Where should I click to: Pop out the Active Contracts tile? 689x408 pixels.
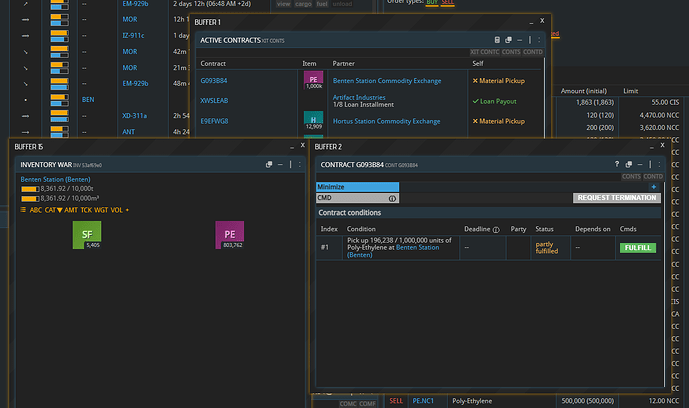[508, 40]
